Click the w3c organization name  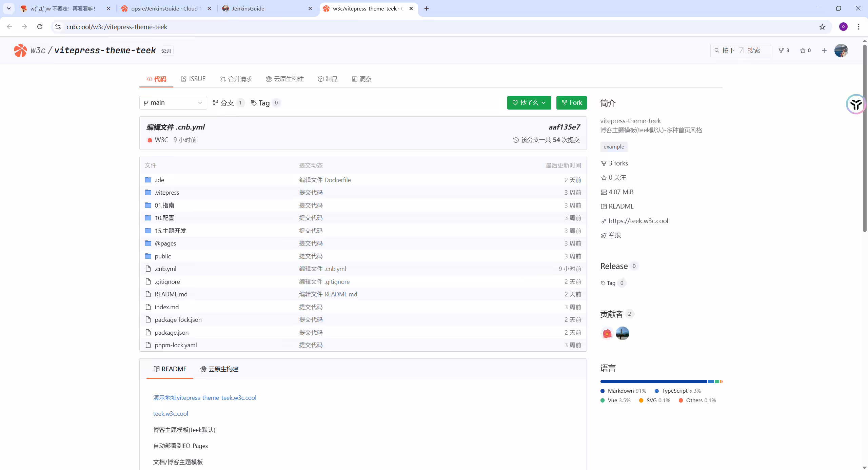(38, 51)
